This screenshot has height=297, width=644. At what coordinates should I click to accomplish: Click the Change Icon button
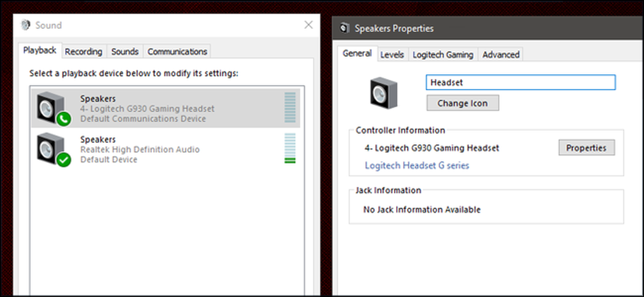click(462, 103)
